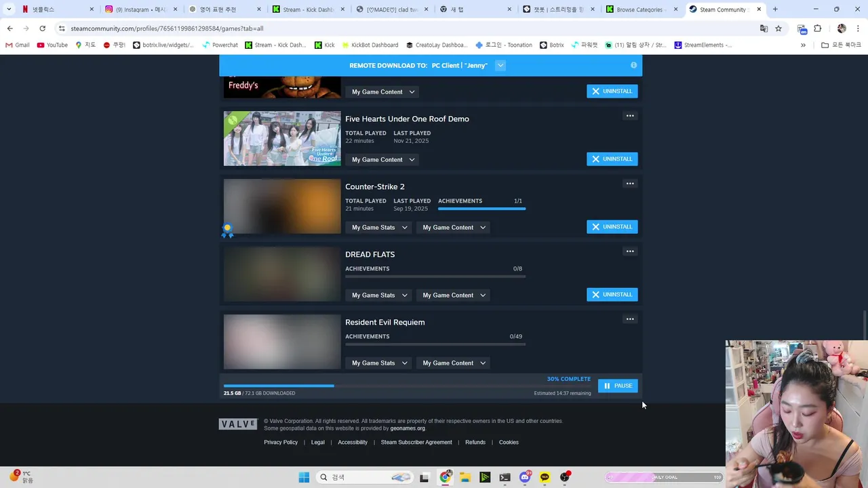Open the tab search dropdown arrow
The image size is (868, 488).
9,9
